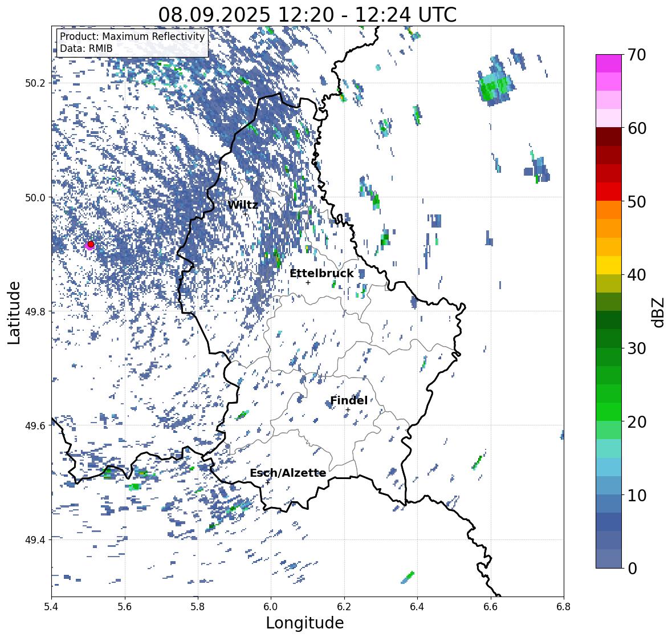This screenshot has width=672, height=637.
Task: Click the 6.8 longitude tick label
Action: pos(564,607)
